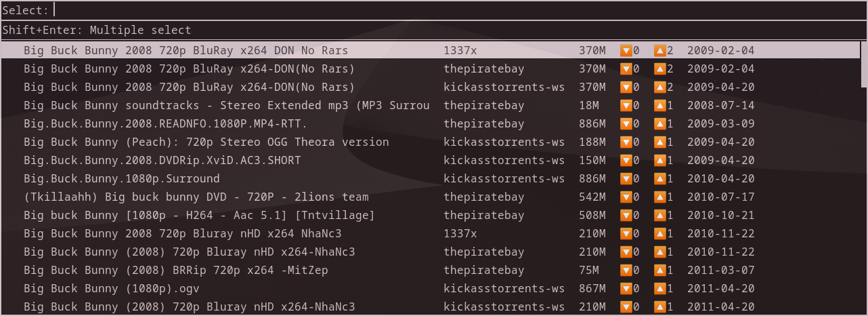Click the date 2010-10-21
The height and width of the screenshot is (316, 868).
pyautogui.click(x=721, y=215)
